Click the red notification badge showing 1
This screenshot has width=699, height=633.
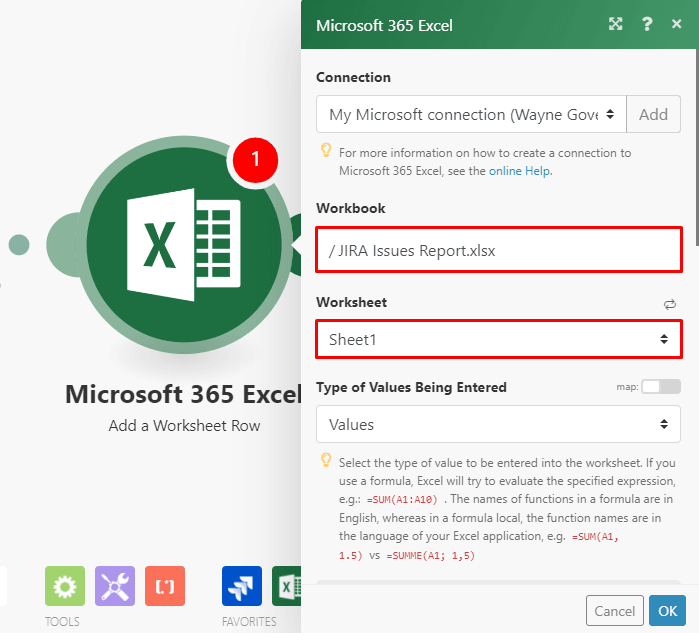[255, 158]
